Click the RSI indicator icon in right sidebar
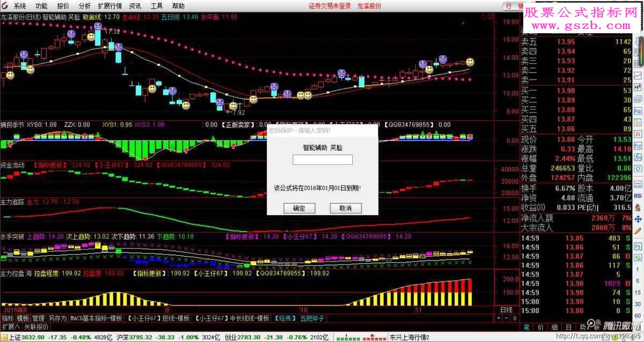Viewport: 644px width, 342px height. 638,195
